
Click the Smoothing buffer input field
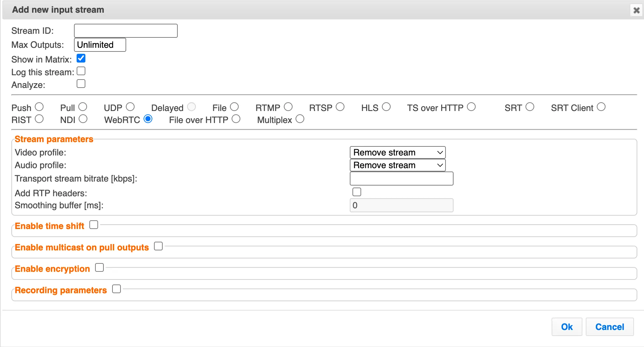click(x=402, y=205)
